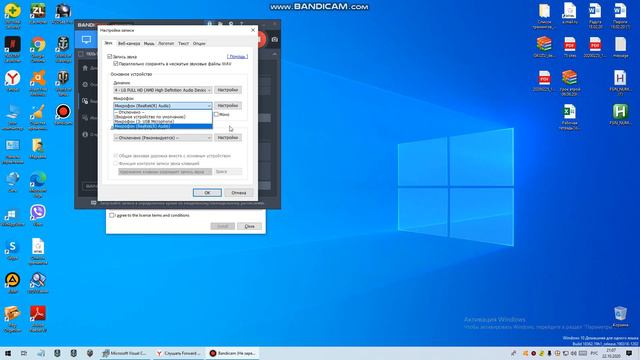Open Task View on taskbar
The height and width of the screenshot is (360, 640).
tap(24, 353)
